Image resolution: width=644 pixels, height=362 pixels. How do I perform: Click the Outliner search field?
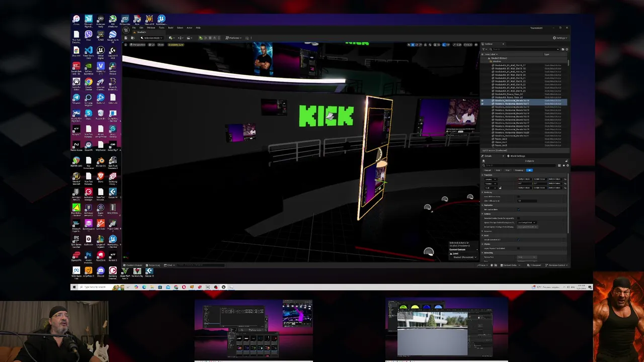(x=524, y=49)
